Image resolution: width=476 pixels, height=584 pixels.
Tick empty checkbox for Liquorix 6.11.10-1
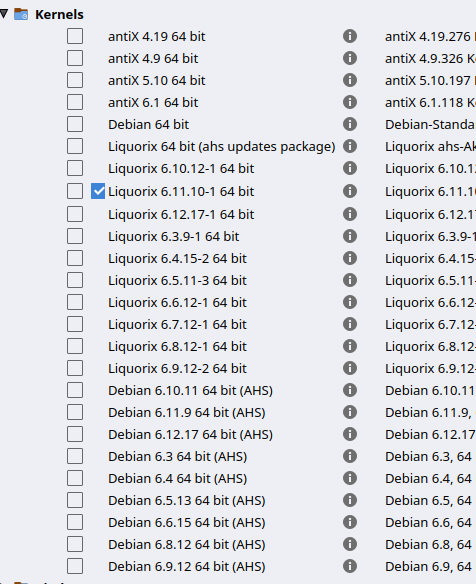pos(75,191)
